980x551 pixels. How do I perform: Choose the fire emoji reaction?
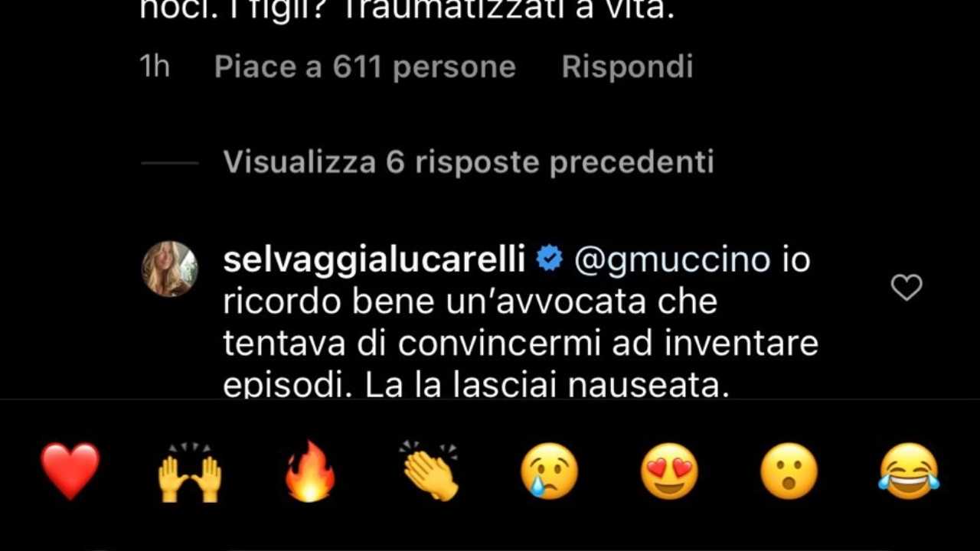coord(309,471)
